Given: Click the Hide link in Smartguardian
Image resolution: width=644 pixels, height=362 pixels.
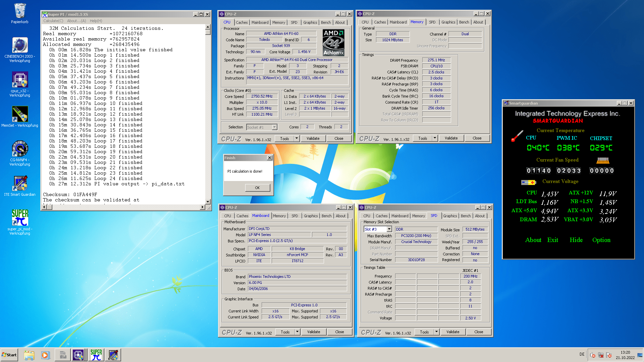Looking at the screenshot, I should (x=576, y=240).
